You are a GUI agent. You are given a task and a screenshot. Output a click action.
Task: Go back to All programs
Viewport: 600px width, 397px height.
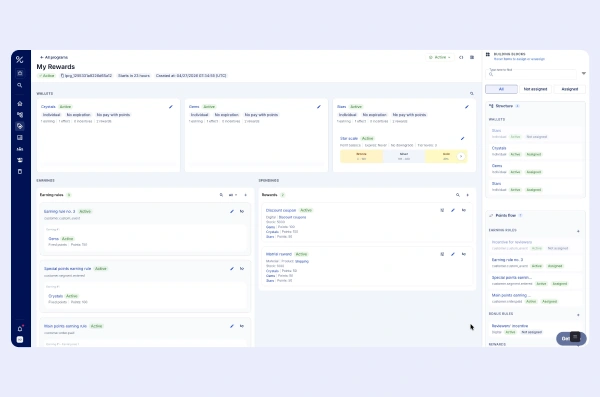(x=54, y=57)
